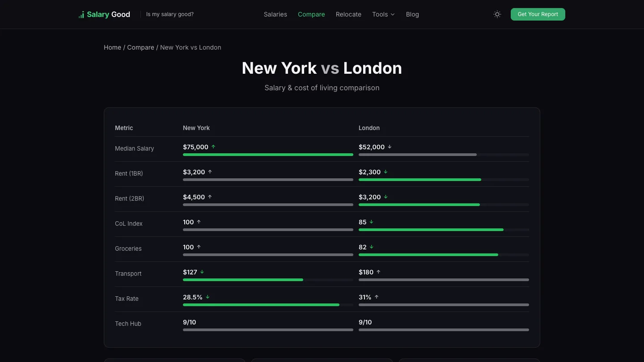This screenshot has width=644, height=362.
Task: Expand the Tools chevron in the navigation
Action: click(x=392, y=14)
